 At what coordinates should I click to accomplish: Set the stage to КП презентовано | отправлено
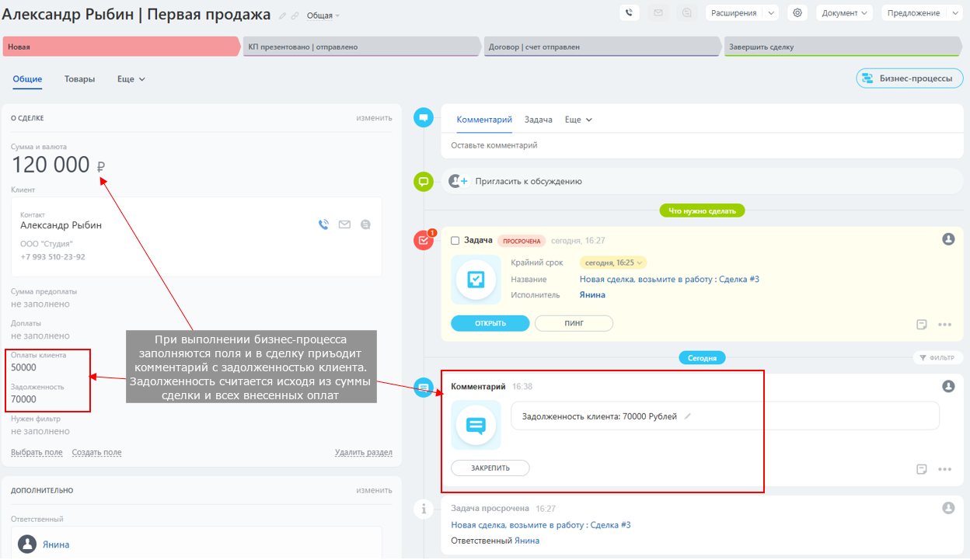pos(361,47)
